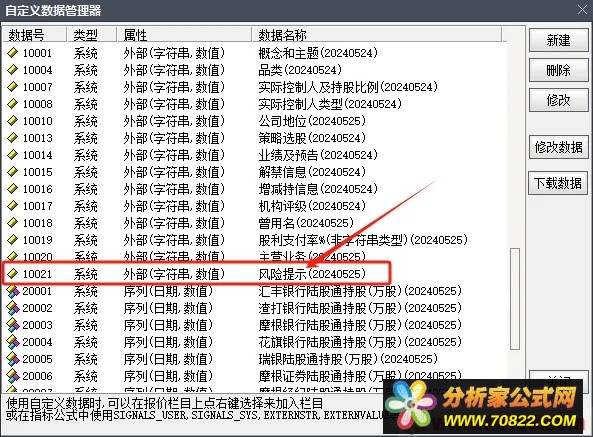This screenshot has width=593, height=437.
Task: Click the 属性 column header
Action: pos(184,35)
